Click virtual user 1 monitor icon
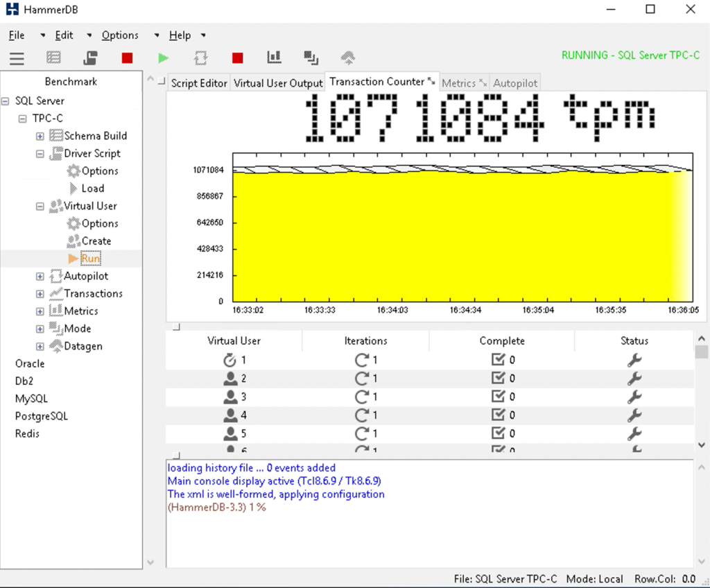710x588 pixels. (x=230, y=360)
